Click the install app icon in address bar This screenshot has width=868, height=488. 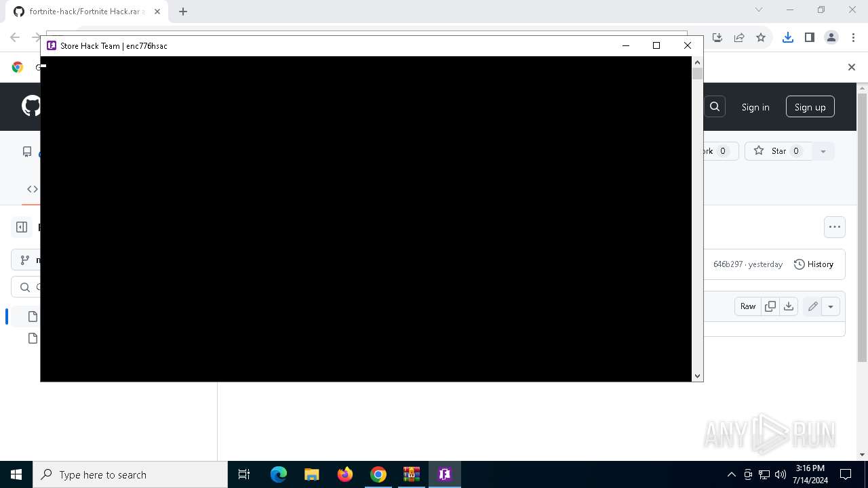click(717, 37)
